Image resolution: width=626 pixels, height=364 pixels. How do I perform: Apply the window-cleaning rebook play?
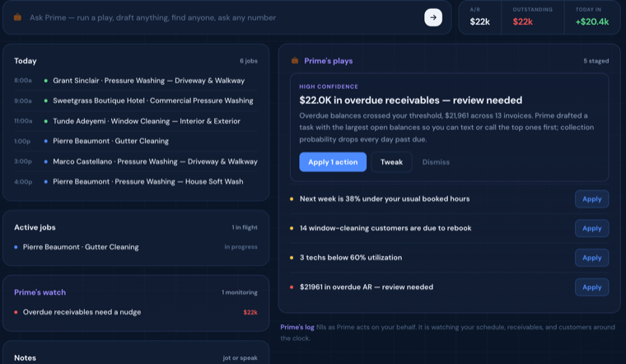coord(591,228)
